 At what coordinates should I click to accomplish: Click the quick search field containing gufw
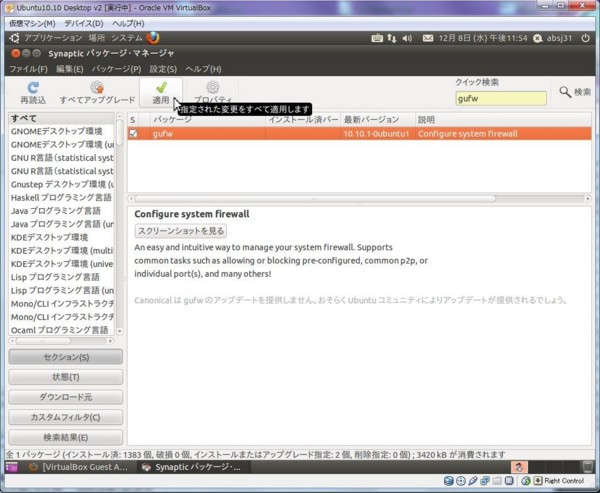pyautogui.click(x=501, y=98)
